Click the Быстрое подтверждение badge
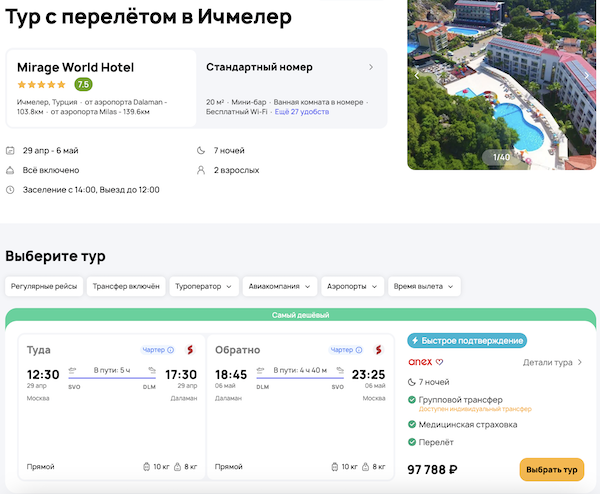Image resolution: width=600 pixels, height=494 pixels. pyautogui.click(x=468, y=341)
